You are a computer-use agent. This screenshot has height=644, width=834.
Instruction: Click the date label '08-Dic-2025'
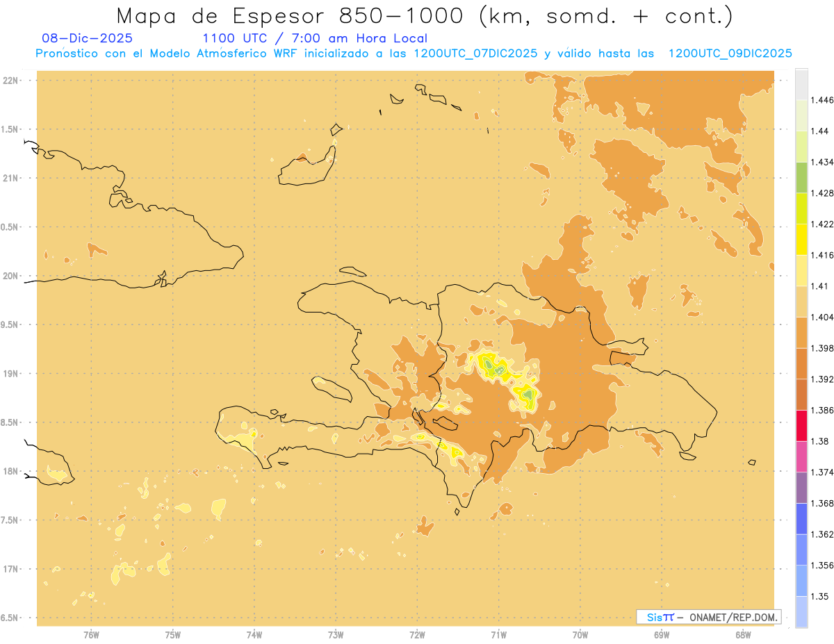pyautogui.click(x=88, y=39)
